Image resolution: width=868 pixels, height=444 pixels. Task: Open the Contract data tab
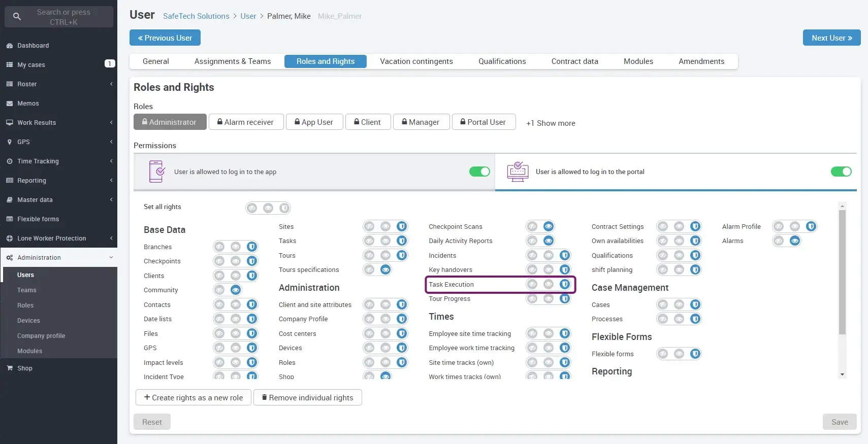click(574, 61)
